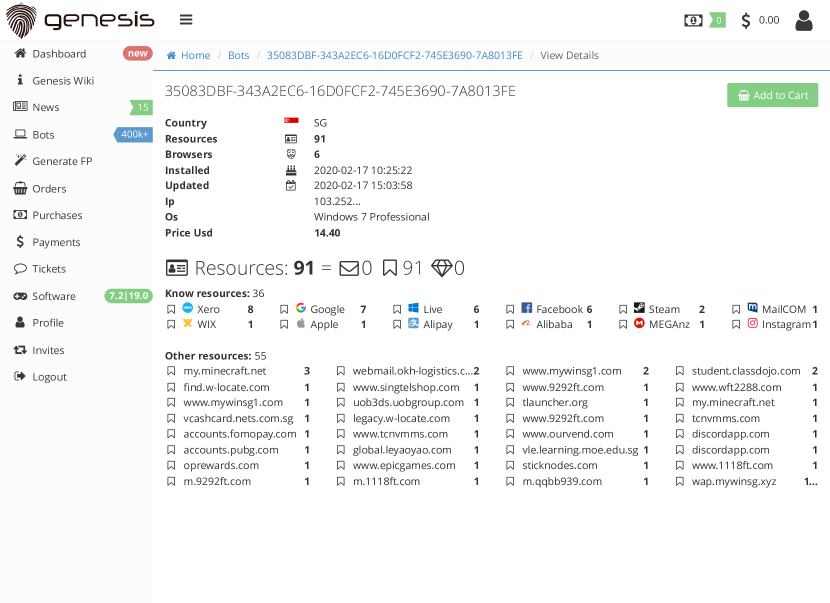This screenshot has height=603, width=830.
Task: Click the Installed birthday cake icon
Action: tap(291, 170)
